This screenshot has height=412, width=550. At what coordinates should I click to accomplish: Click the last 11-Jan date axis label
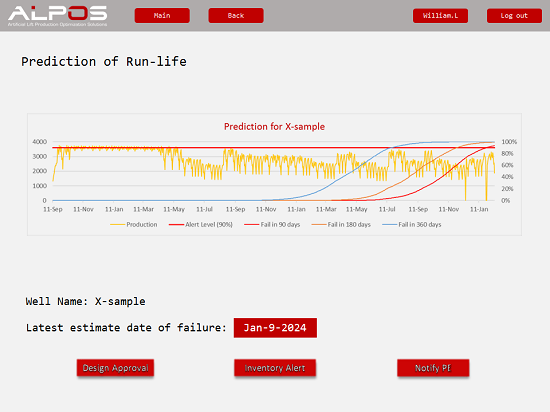479,209
